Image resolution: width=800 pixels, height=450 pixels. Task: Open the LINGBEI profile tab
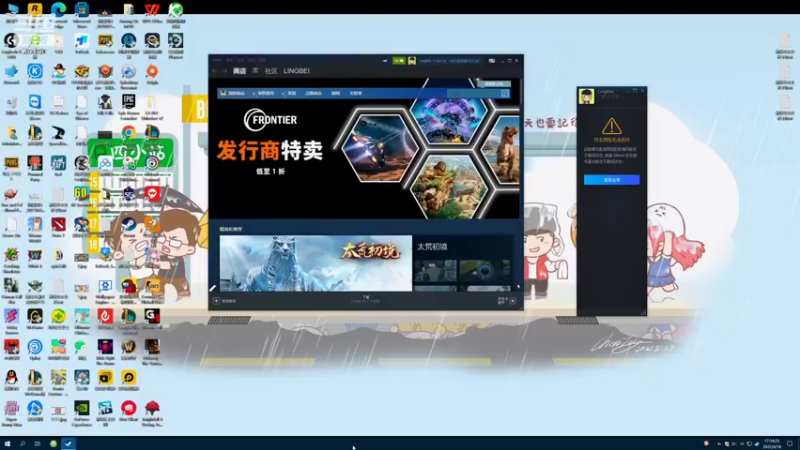tap(296, 71)
